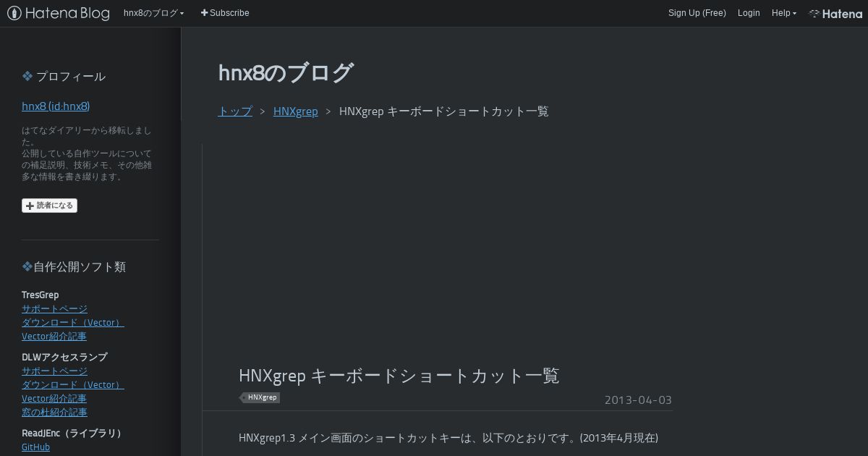The height and width of the screenshot is (456, 868).
Task: Open TresGrep ダウンロード（Vector） link
Action: coord(73,322)
